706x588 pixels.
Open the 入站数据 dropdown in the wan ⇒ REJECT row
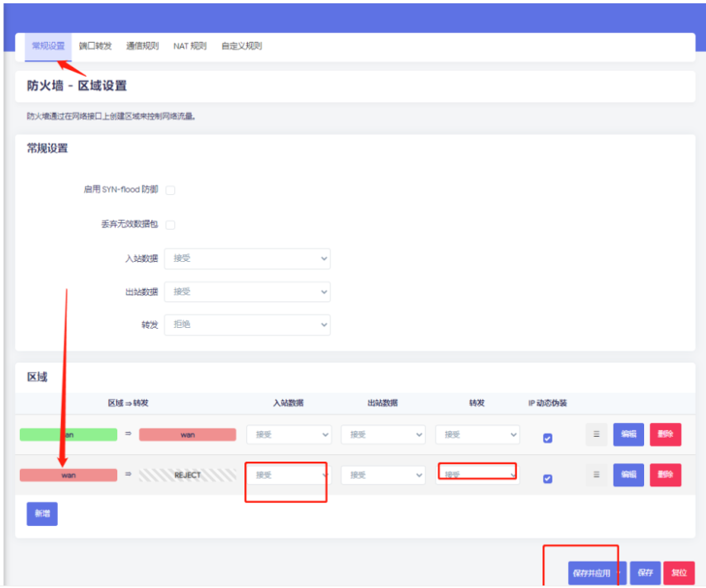click(288, 476)
